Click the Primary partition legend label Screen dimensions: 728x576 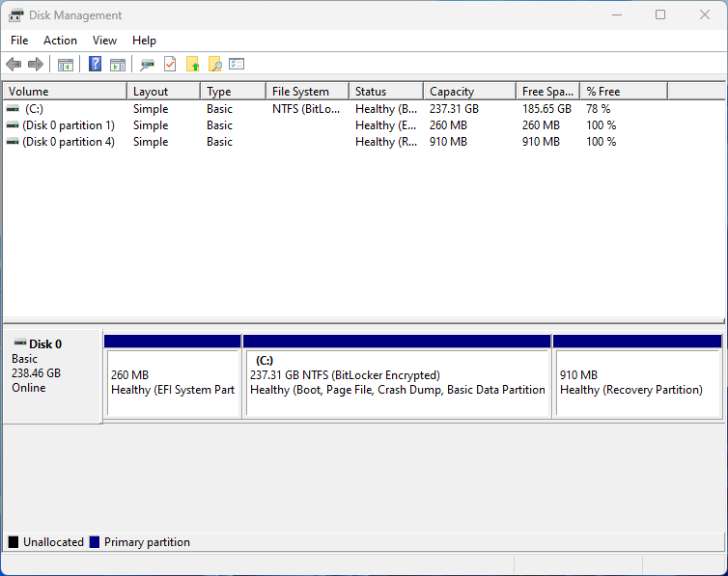pyautogui.click(x=147, y=542)
